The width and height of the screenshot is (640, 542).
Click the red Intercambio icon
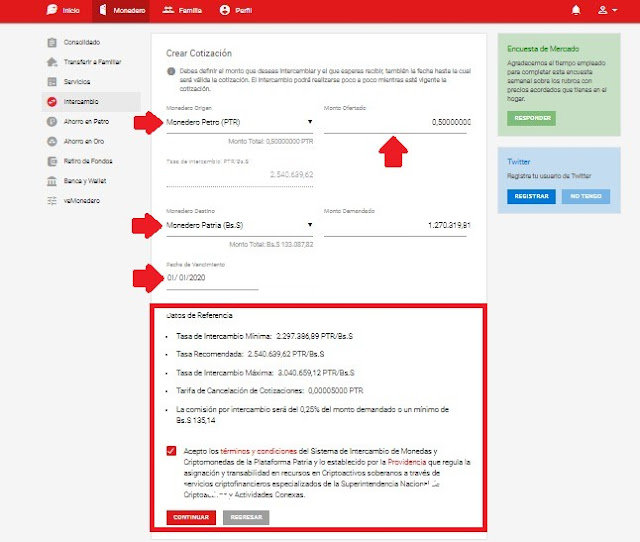52,102
